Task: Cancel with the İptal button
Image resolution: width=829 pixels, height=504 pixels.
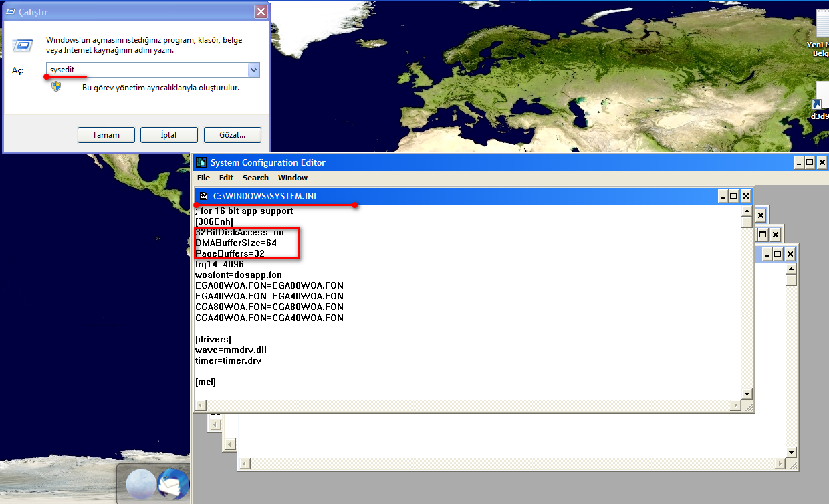Action: (x=168, y=134)
